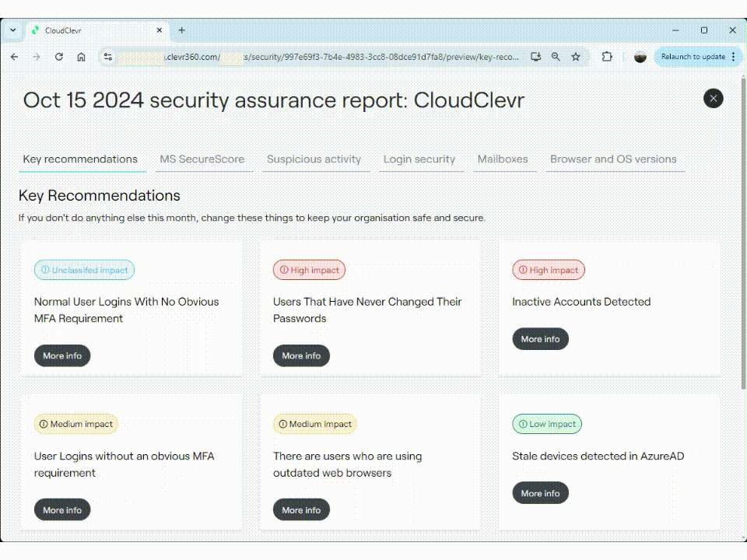Viewport: 747px width, 560px height.
Task: More info on Normal User Logins MFA
Action: coord(62,355)
